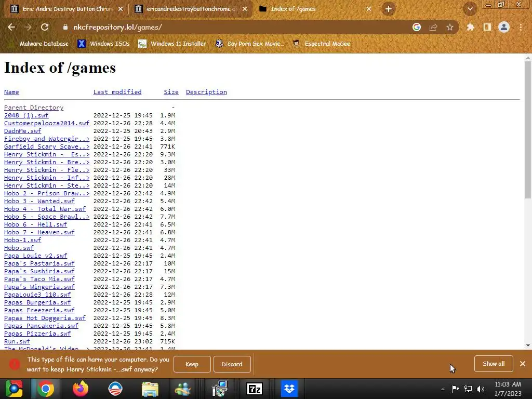Open Dropbox from the taskbar
The image size is (532, 399).
tap(289, 389)
